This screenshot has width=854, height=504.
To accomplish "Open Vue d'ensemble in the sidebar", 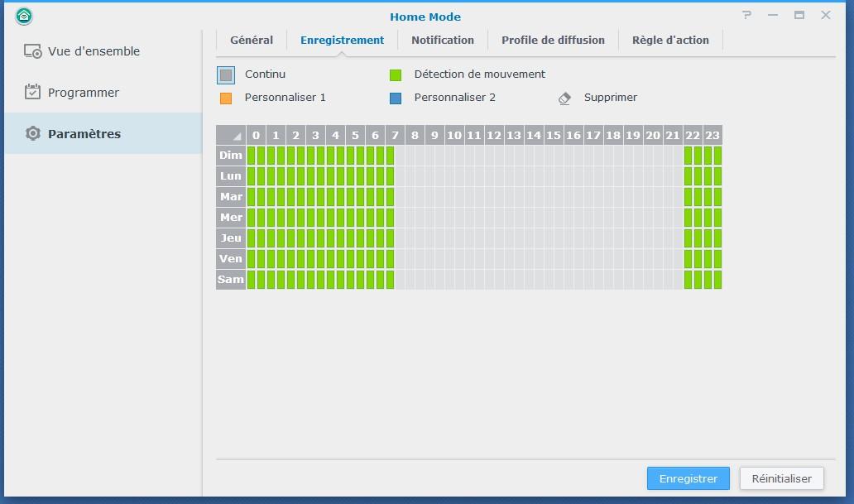I will pyautogui.click(x=94, y=51).
